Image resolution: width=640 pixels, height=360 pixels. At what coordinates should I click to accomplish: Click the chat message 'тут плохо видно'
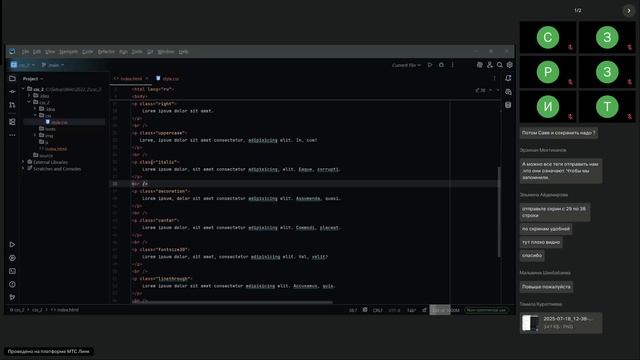pyautogui.click(x=541, y=242)
